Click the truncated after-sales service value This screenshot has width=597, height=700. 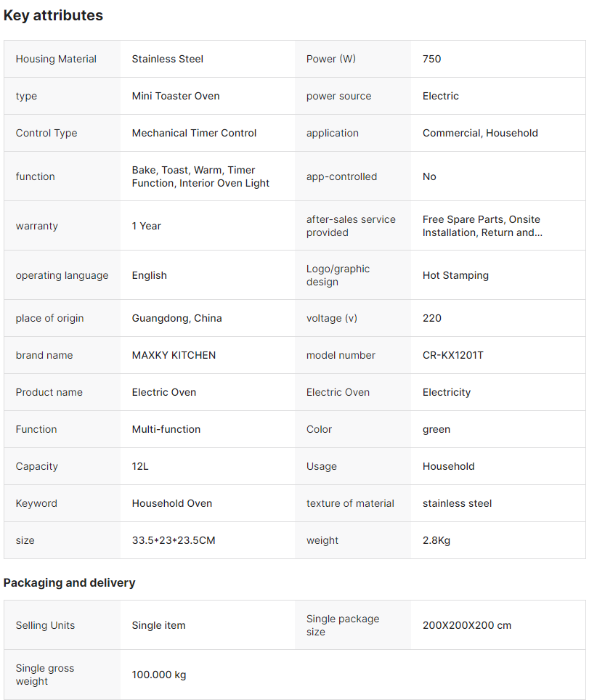(482, 226)
